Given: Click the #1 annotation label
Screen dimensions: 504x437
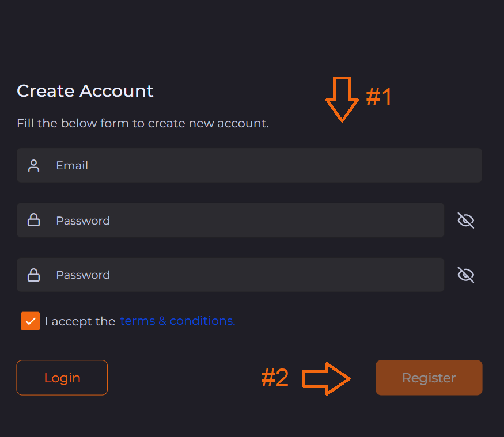Looking at the screenshot, I should point(379,97).
